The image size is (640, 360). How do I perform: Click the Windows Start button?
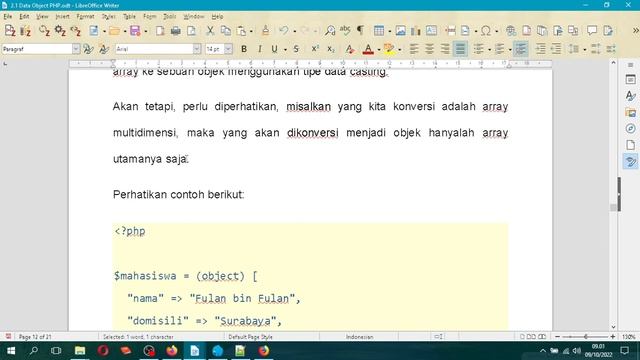pos(11,351)
